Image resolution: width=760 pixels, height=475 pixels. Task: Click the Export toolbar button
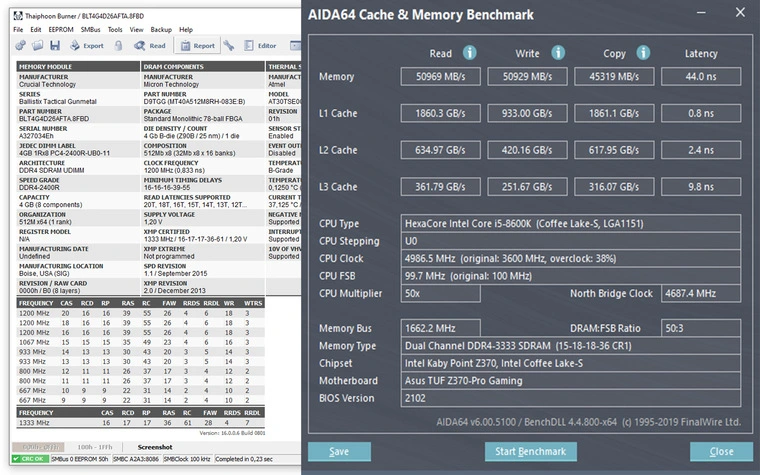(87, 46)
